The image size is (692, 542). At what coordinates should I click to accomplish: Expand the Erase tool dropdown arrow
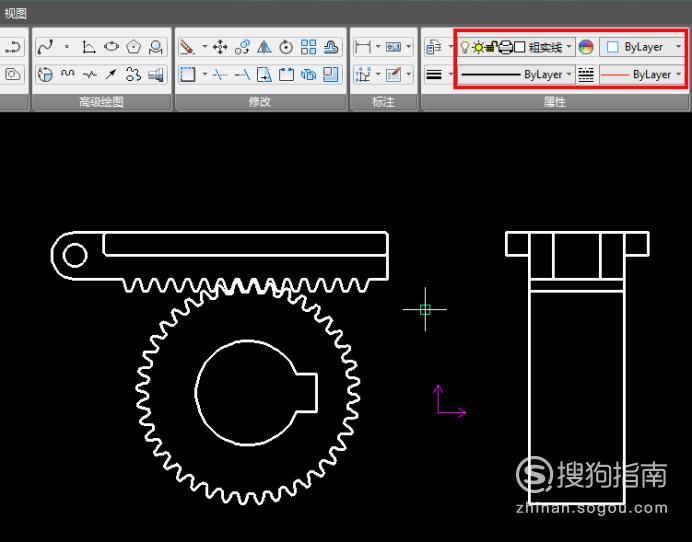point(205,46)
